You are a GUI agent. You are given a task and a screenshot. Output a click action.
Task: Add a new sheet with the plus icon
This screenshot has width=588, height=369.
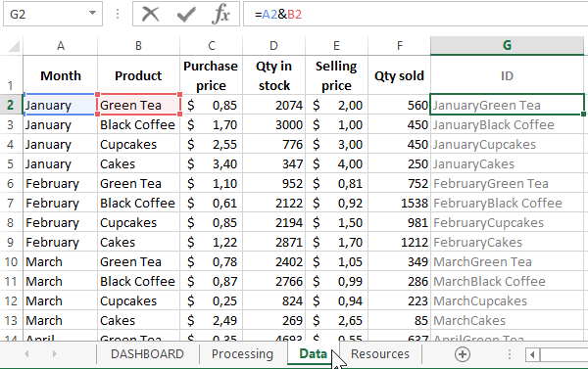coord(463,354)
